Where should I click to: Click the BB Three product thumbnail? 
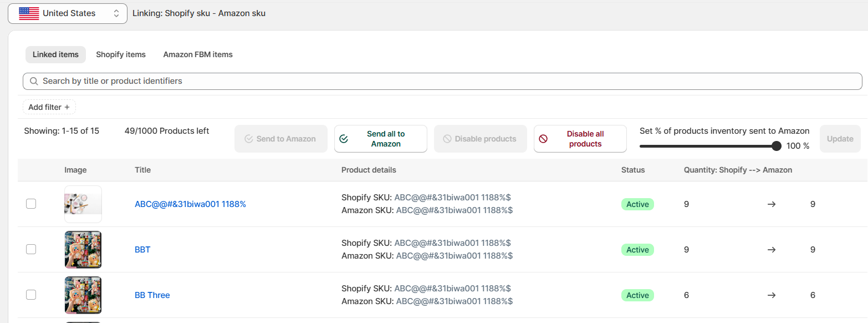coord(83,295)
